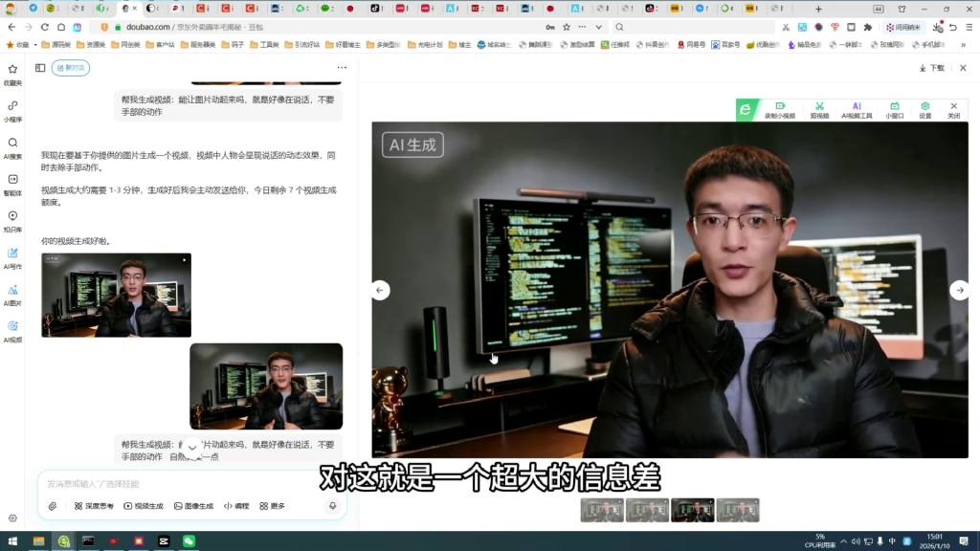Start a 新对话 conversation
Screen dimensions: 980x551
[x=70, y=68]
